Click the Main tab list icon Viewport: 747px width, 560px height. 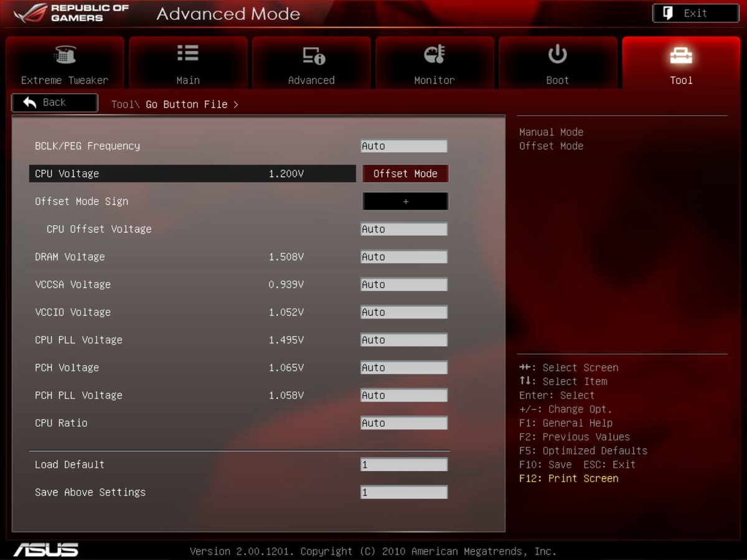[x=187, y=54]
